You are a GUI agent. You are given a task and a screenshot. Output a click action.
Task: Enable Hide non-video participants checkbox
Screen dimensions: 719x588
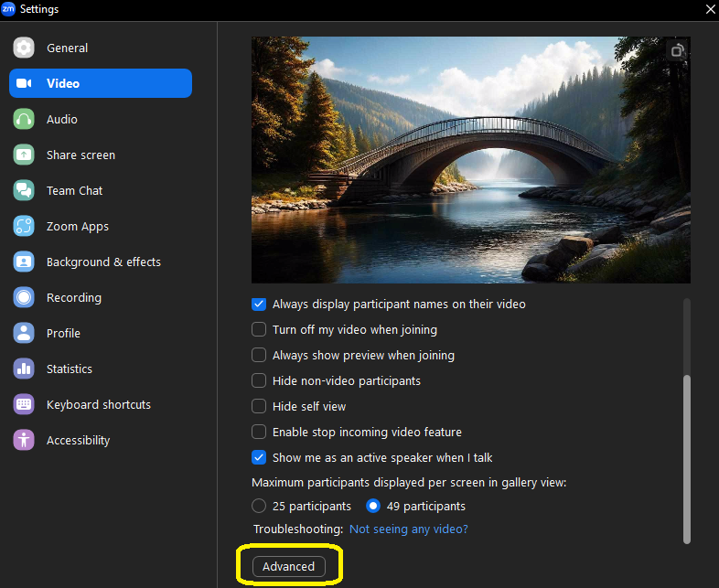(x=259, y=380)
